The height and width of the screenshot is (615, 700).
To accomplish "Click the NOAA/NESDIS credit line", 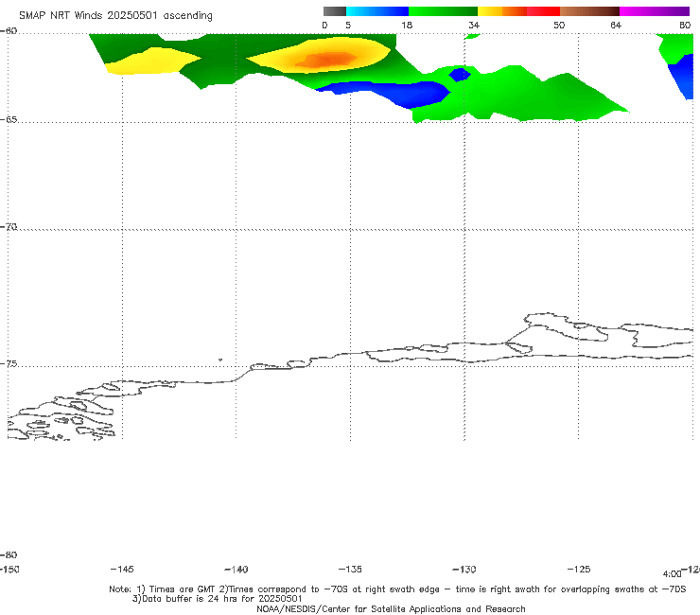I will 391,609.
